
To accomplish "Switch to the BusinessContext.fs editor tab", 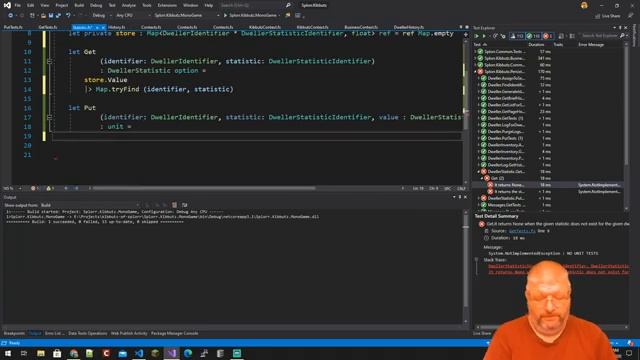I will pyautogui.click(x=361, y=27).
